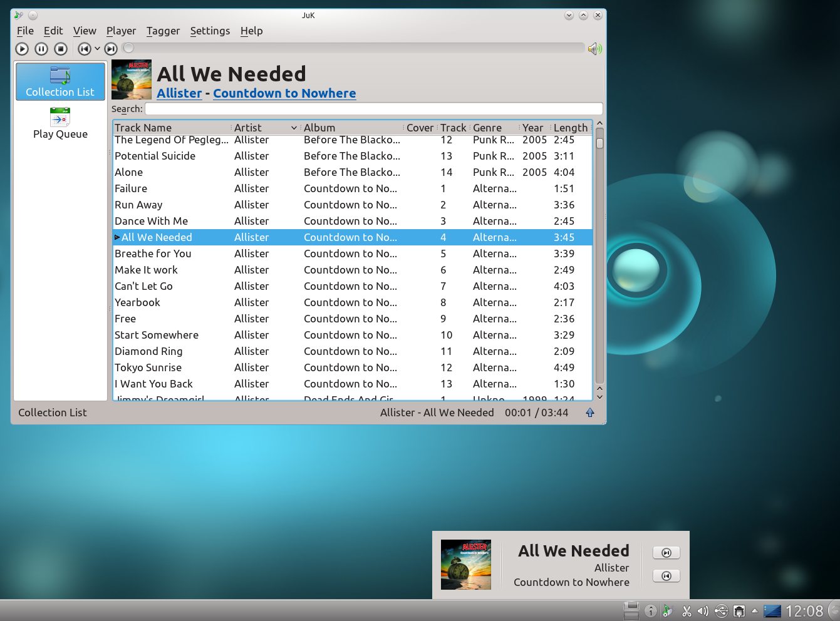Click the Allister artist link

click(179, 93)
